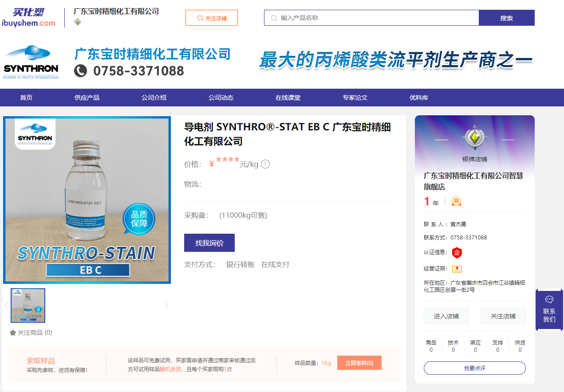Click the 在线支付 payment method text
This screenshot has height=392, width=564.
coord(275,265)
